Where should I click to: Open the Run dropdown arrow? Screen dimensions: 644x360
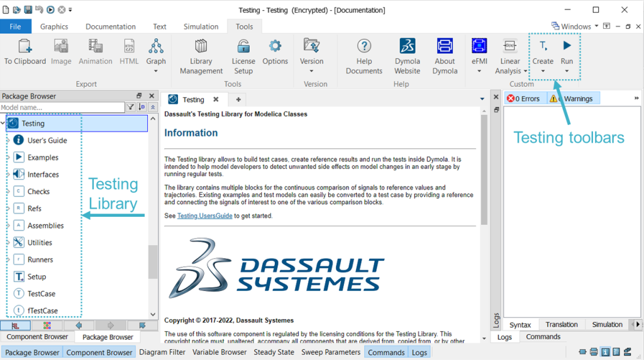(x=567, y=71)
